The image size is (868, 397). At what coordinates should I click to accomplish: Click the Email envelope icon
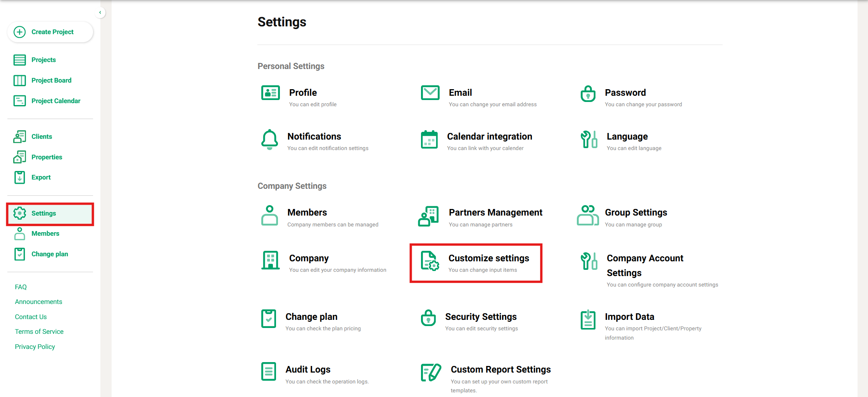click(430, 93)
